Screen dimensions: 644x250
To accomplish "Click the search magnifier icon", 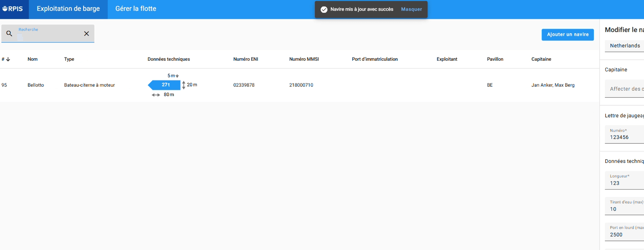I will click(9, 33).
